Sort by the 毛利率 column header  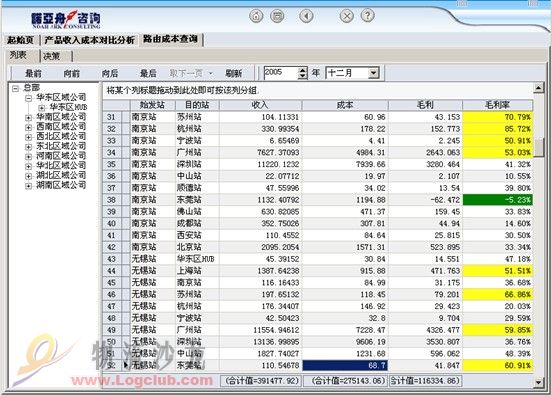[x=497, y=105]
